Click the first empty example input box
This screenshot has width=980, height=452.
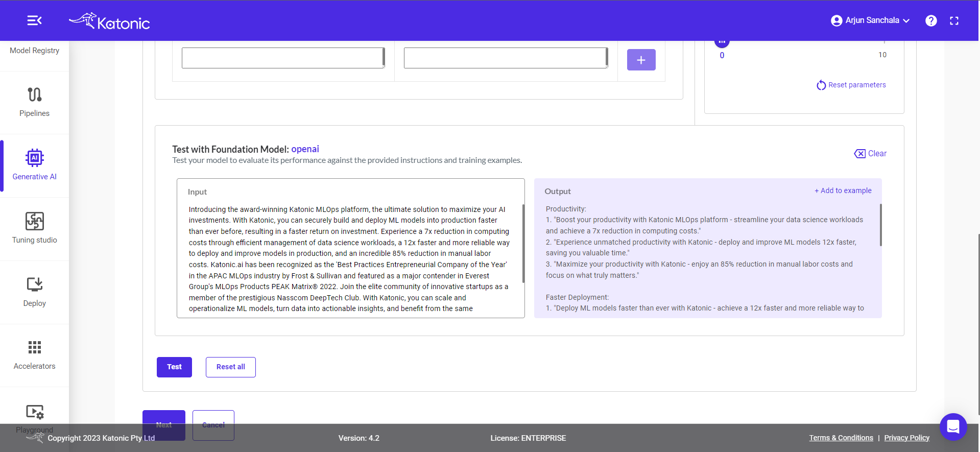[x=283, y=58]
